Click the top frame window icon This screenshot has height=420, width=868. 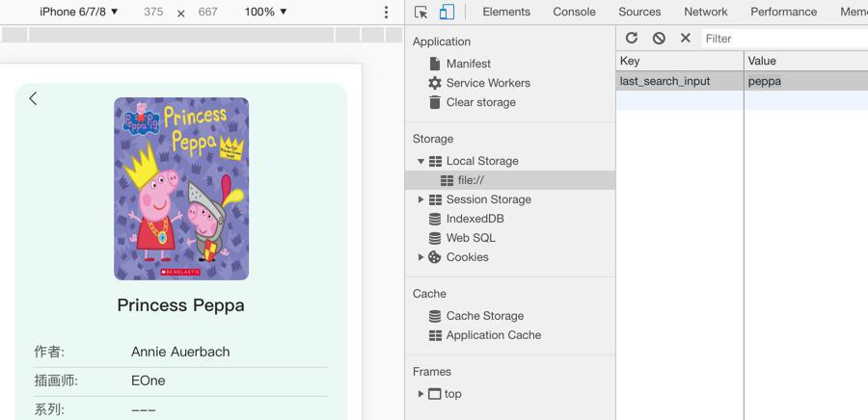click(435, 394)
